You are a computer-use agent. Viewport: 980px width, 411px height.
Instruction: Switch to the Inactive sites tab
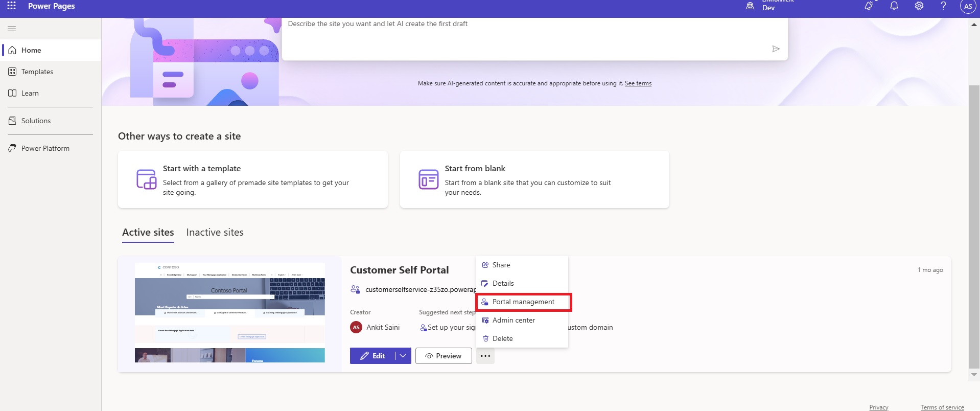(x=215, y=233)
